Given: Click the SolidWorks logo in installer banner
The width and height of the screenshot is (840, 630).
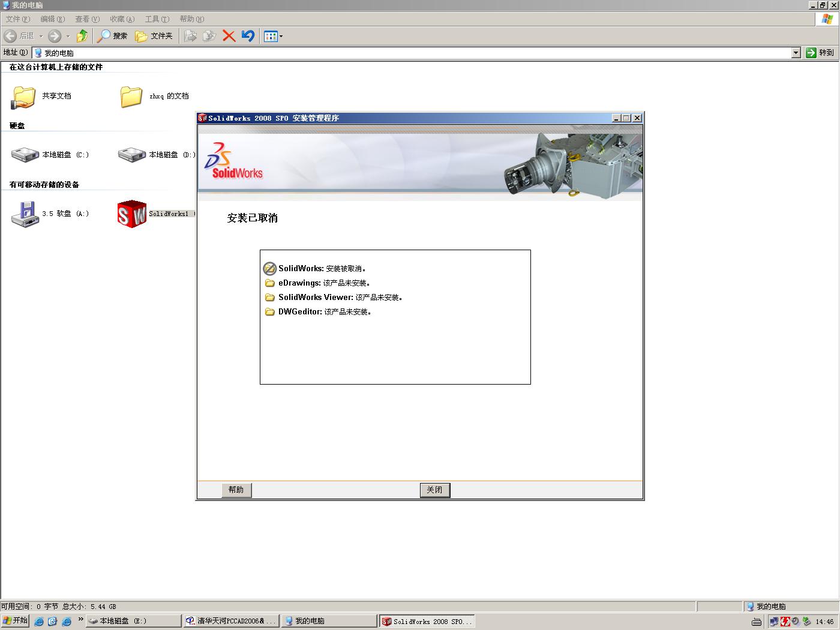Looking at the screenshot, I should coord(233,161).
